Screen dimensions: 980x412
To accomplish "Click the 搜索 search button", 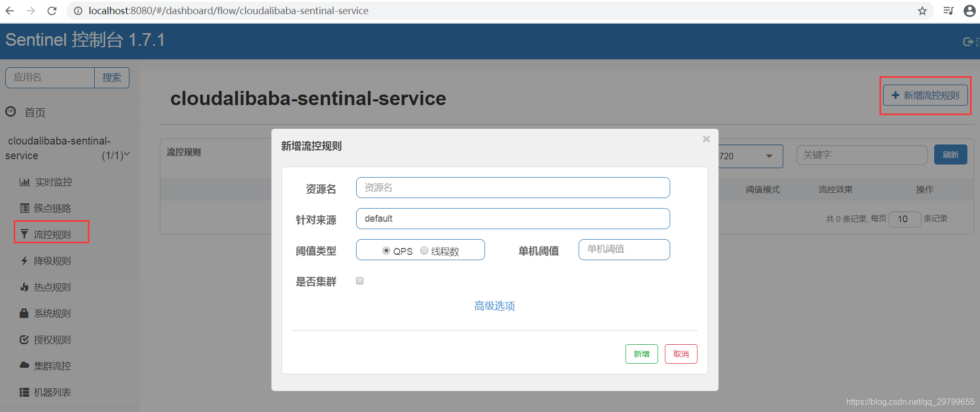I will click(x=112, y=78).
